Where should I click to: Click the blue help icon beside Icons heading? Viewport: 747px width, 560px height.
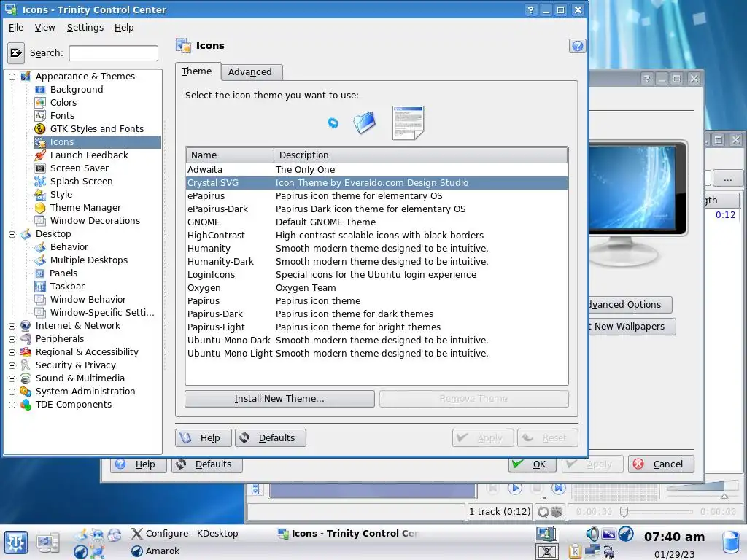577,46
